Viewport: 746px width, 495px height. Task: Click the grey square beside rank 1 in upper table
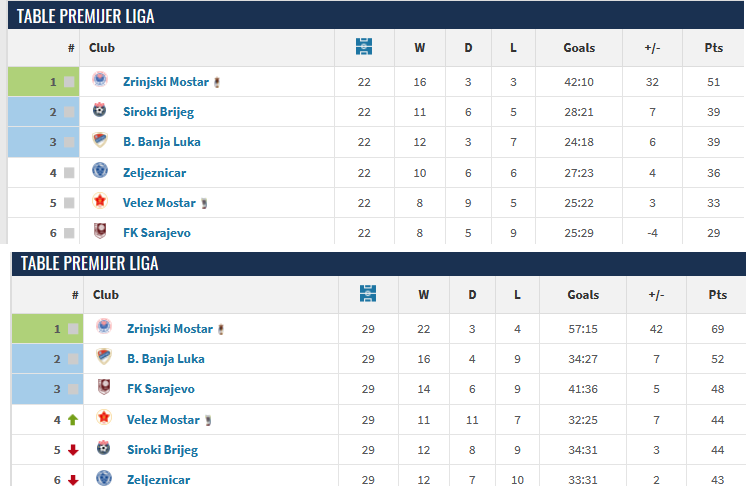pyautogui.click(x=69, y=82)
